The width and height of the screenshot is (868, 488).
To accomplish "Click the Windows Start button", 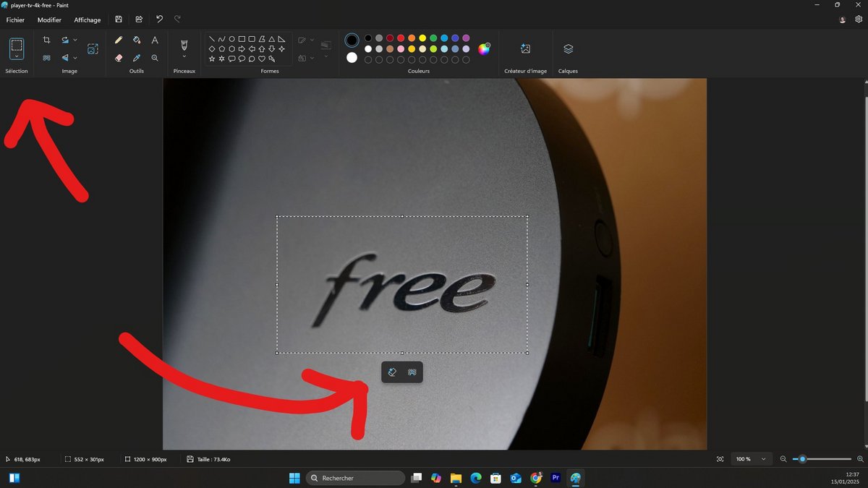I will point(294,478).
